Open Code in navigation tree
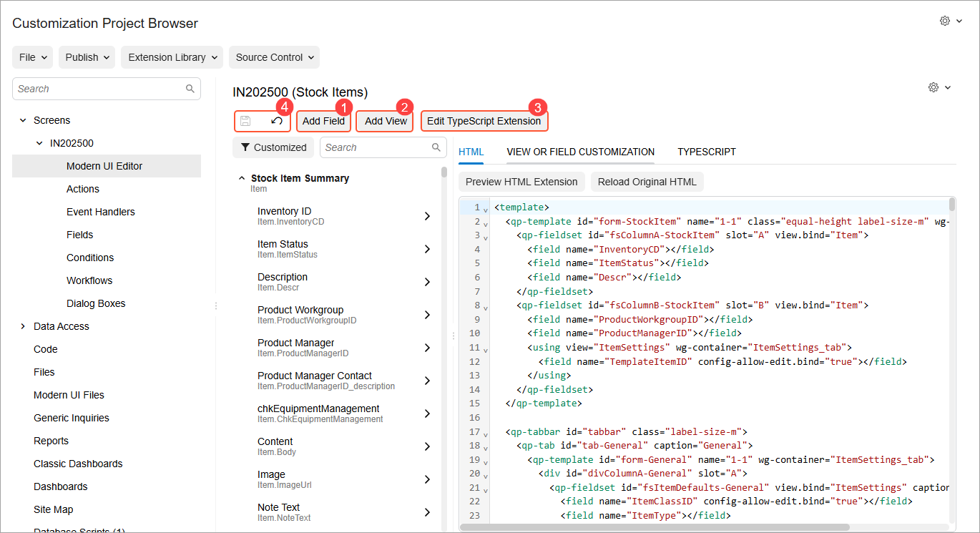This screenshot has width=980, height=533. click(46, 349)
